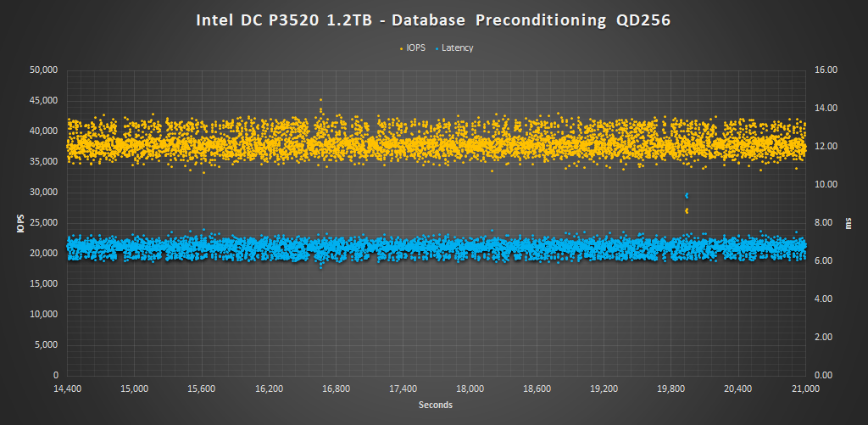
Task: Click the 20,400 x-axis label
Action: tap(738, 389)
